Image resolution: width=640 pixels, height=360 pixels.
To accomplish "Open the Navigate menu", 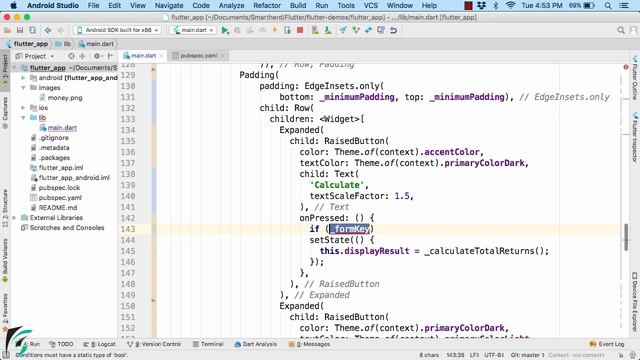I will click(169, 6).
